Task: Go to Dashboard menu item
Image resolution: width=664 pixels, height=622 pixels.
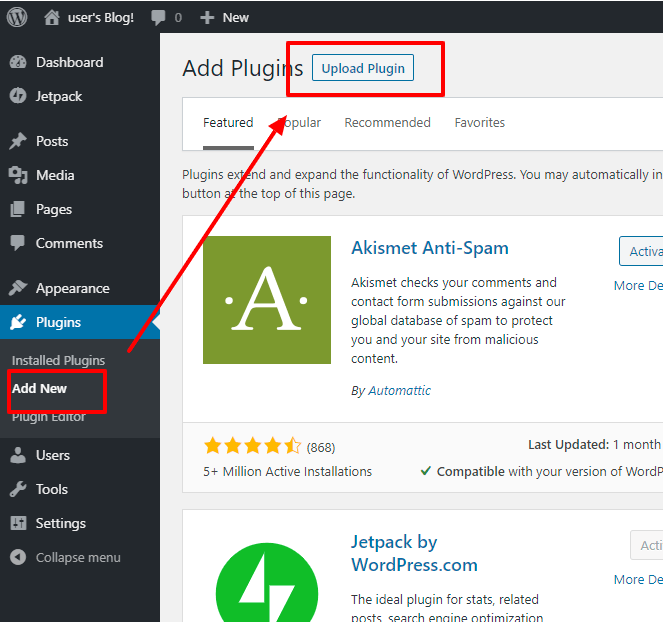Action: (69, 62)
